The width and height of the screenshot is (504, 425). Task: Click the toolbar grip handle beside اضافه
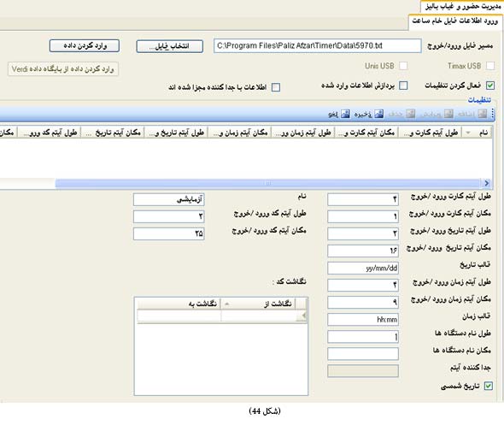click(x=492, y=114)
